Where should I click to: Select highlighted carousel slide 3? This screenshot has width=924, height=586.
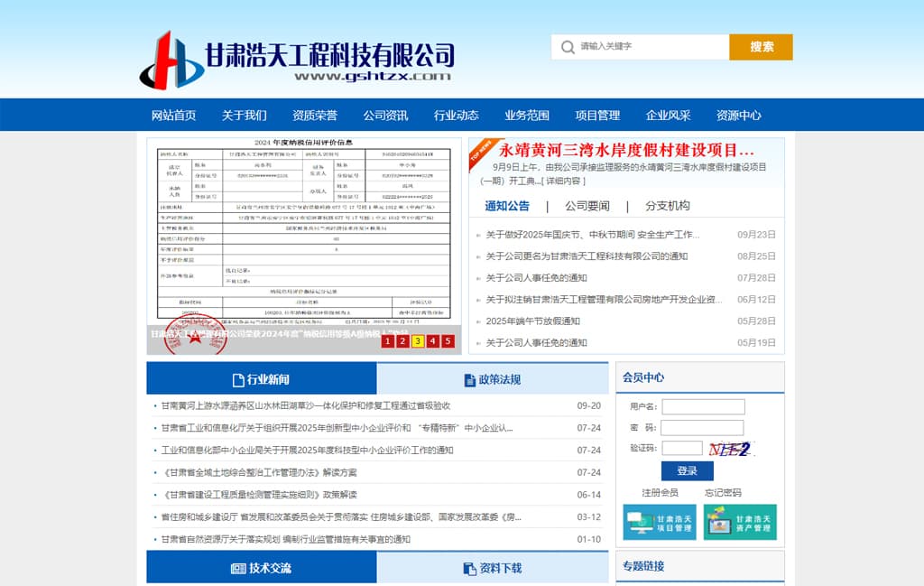click(418, 340)
